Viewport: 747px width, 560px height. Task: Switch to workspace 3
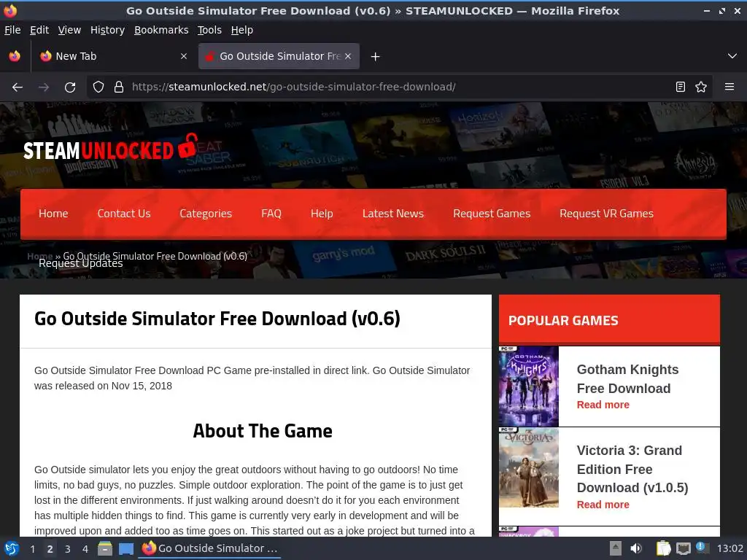(67, 549)
